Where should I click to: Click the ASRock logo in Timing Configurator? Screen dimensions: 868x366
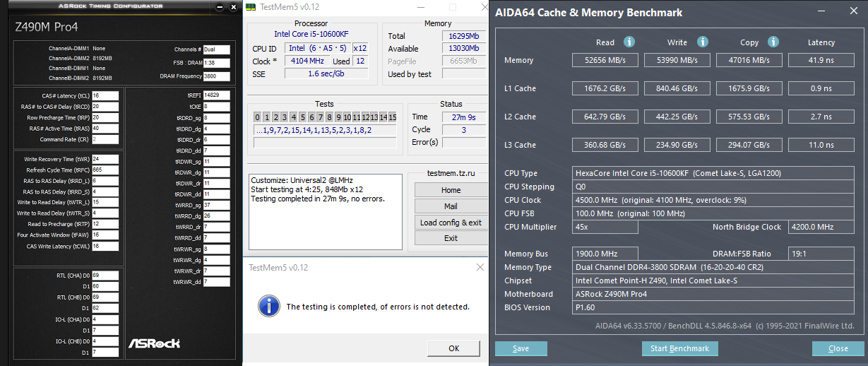154,343
